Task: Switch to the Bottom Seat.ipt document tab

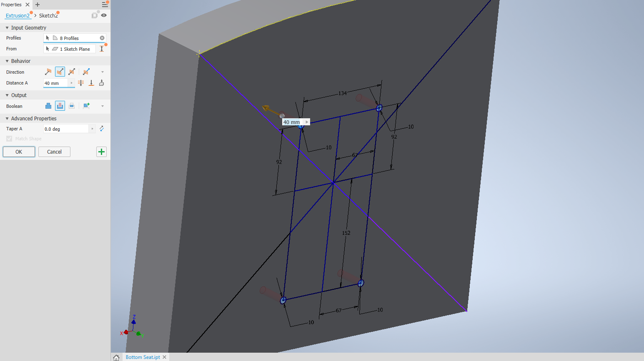Action: (x=143, y=357)
